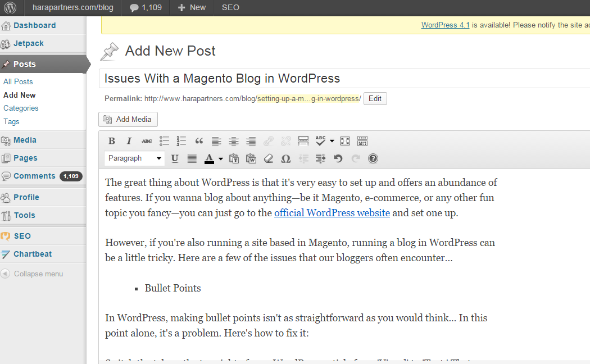The image size is (590, 364).
Task: Click Add New under Posts
Action: pyautogui.click(x=20, y=95)
